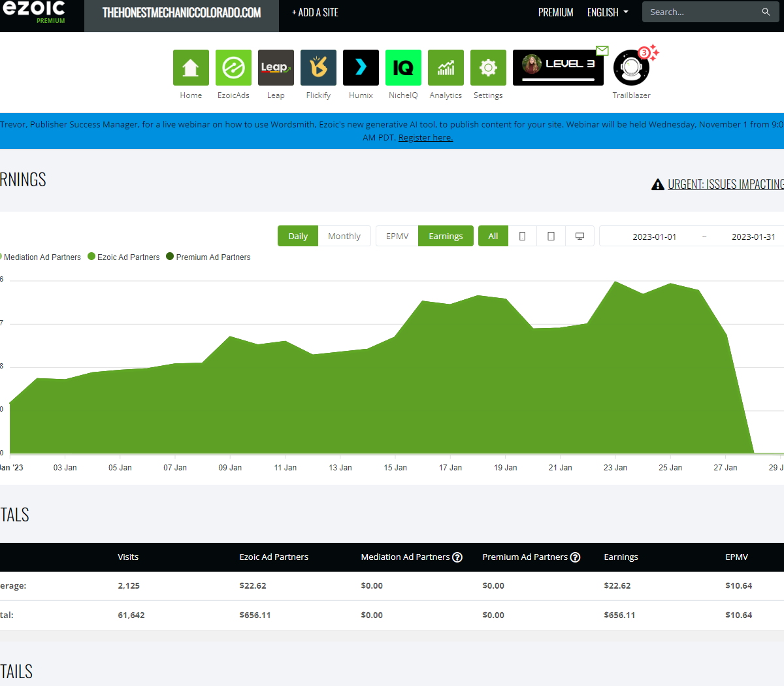This screenshot has width=784, height=686.
Task: Click the 61,642 total visits value
Action: click(131, 615)
